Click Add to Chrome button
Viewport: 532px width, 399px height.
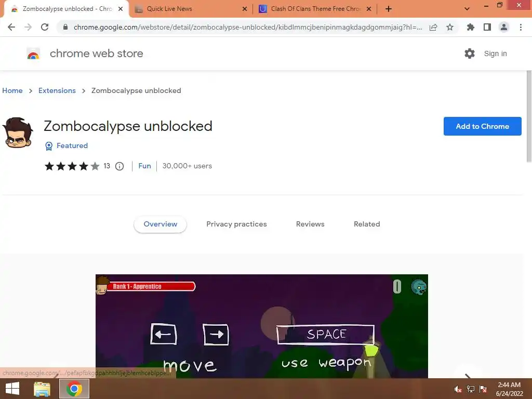tap(482, 126)
